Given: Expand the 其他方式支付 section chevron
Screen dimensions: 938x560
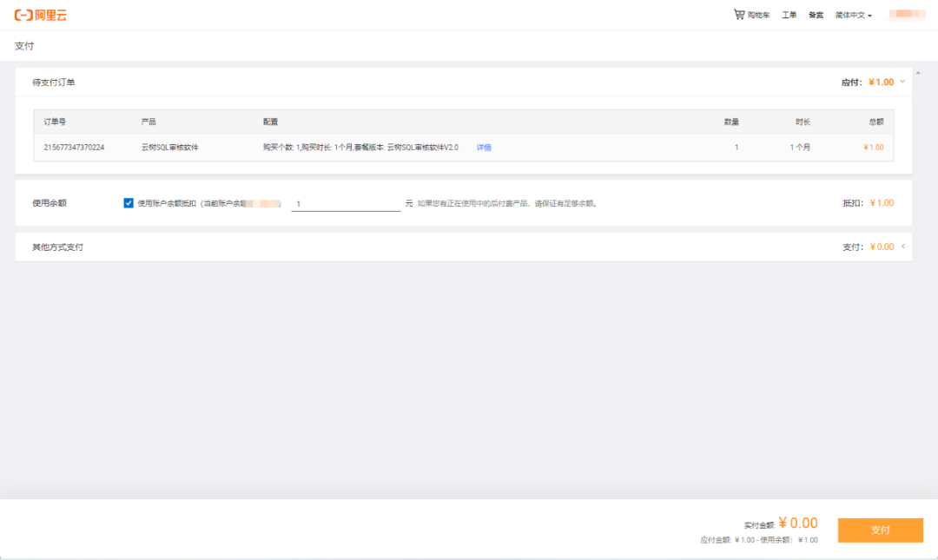Looking at the screenshot, I should pyautogui.click(x=903, y=247).
